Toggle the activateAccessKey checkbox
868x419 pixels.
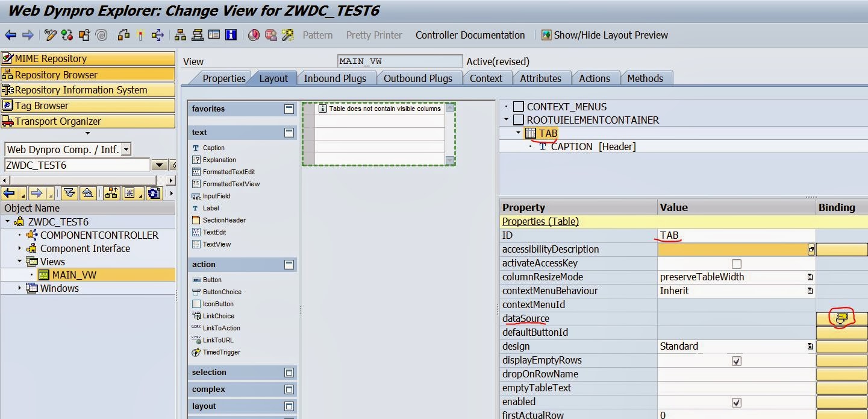[x=736, y=263]
